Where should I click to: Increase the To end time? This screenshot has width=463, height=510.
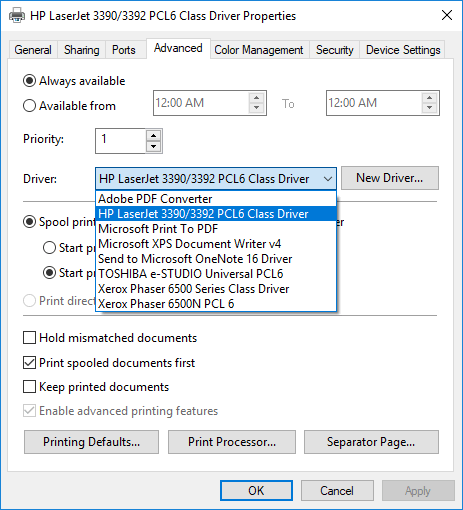[x=430, y=98]
